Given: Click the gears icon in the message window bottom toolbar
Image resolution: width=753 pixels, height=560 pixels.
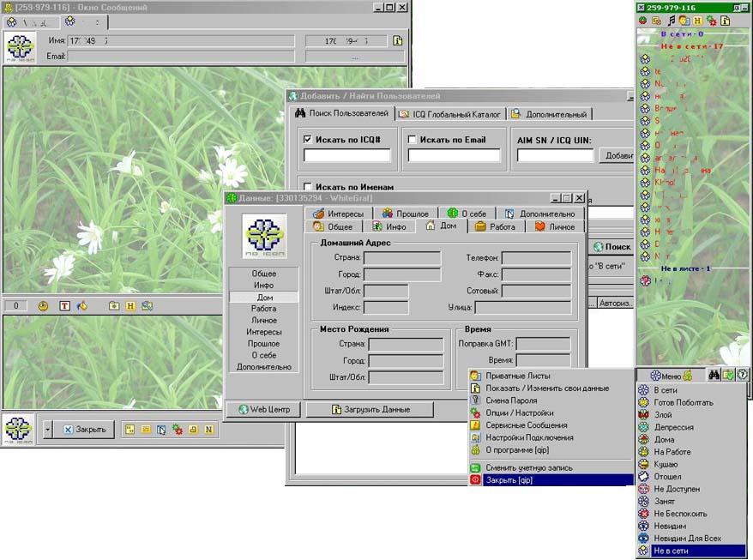Looking at the screenshot, I should (x=178, y=430).
